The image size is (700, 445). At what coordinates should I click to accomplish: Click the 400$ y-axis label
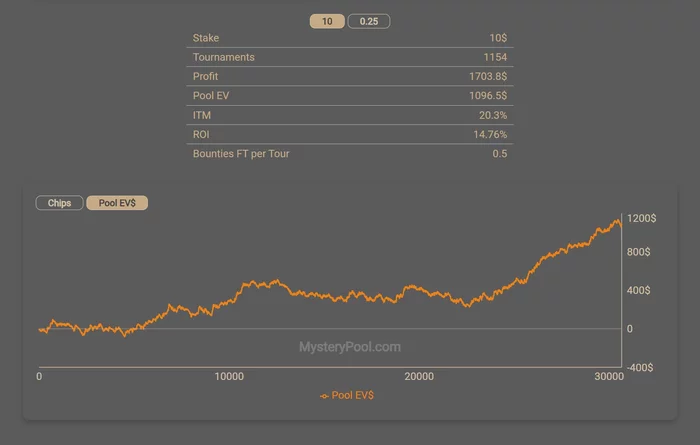[638, 290]
